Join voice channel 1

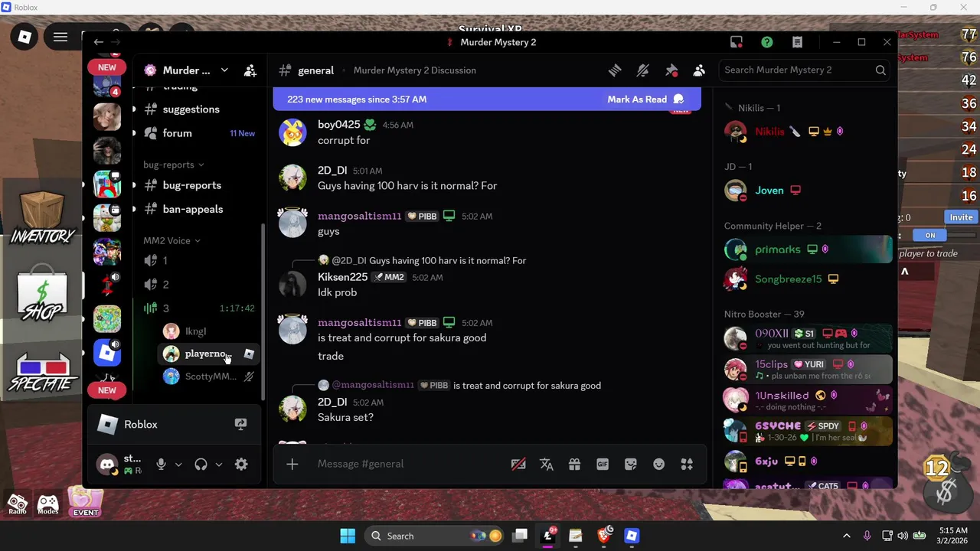(x=198, y=261)
